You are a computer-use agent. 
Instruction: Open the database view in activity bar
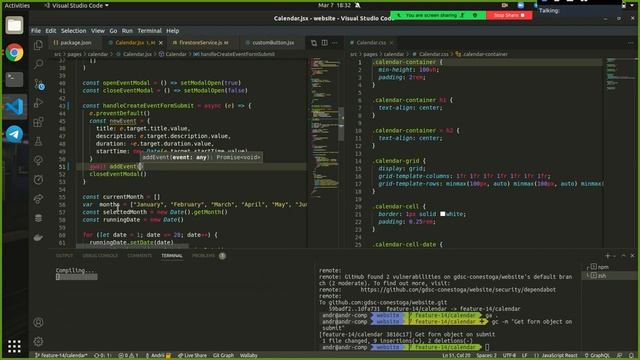click(38, 218)
